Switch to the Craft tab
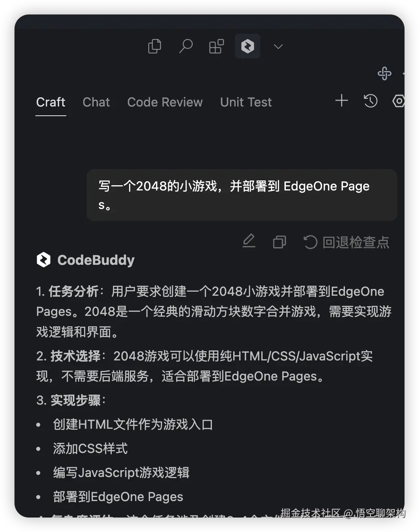 tap(51, 102)
